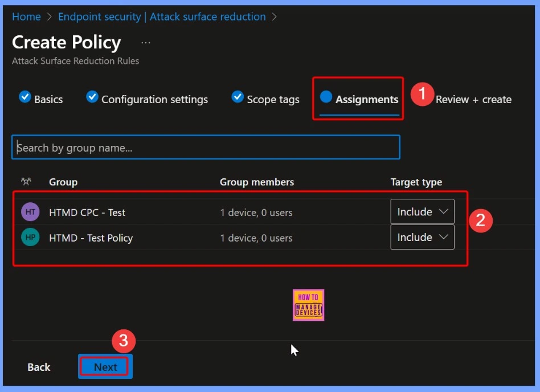Click the Configuration settings checkmark icon
The height and width of the screenshot is (392, 540).
pos(92,97)
